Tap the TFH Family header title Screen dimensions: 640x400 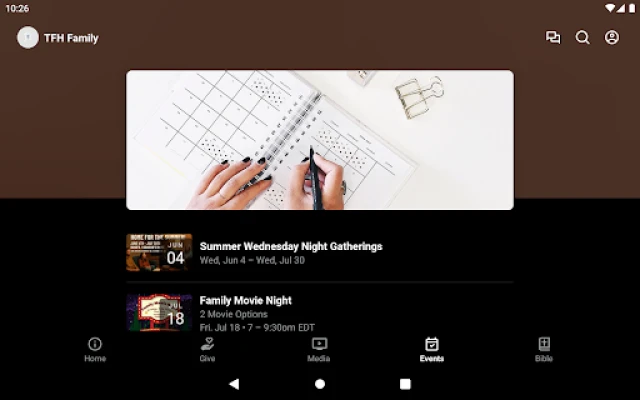71,38
